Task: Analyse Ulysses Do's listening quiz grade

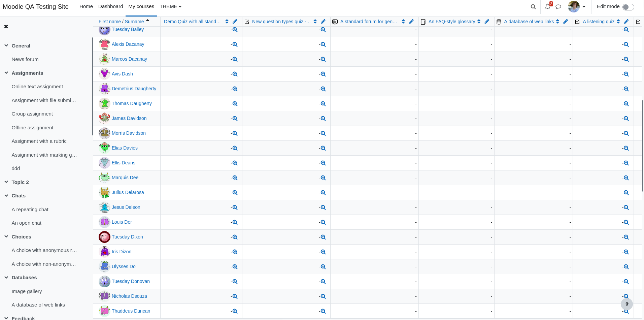Action: [626, 267]
